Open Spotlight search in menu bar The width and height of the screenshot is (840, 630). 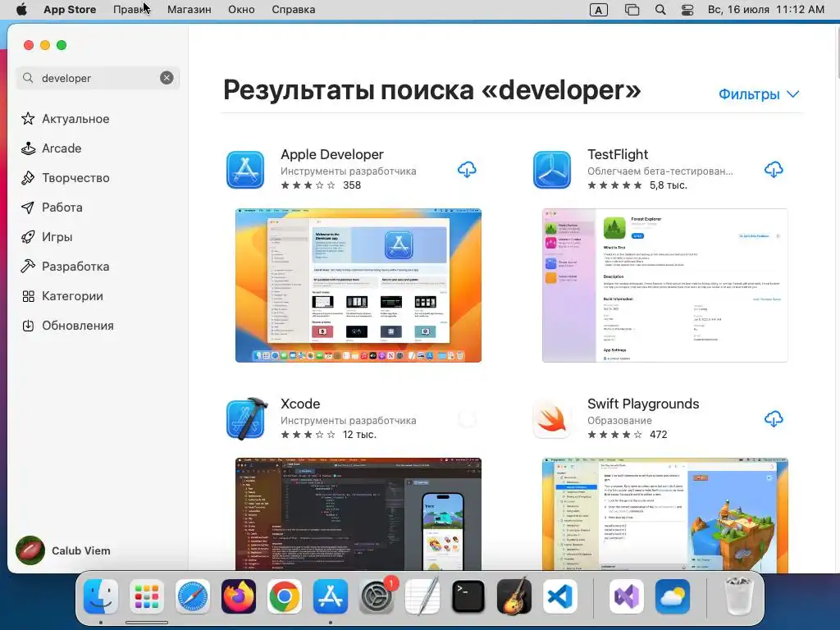660,10
